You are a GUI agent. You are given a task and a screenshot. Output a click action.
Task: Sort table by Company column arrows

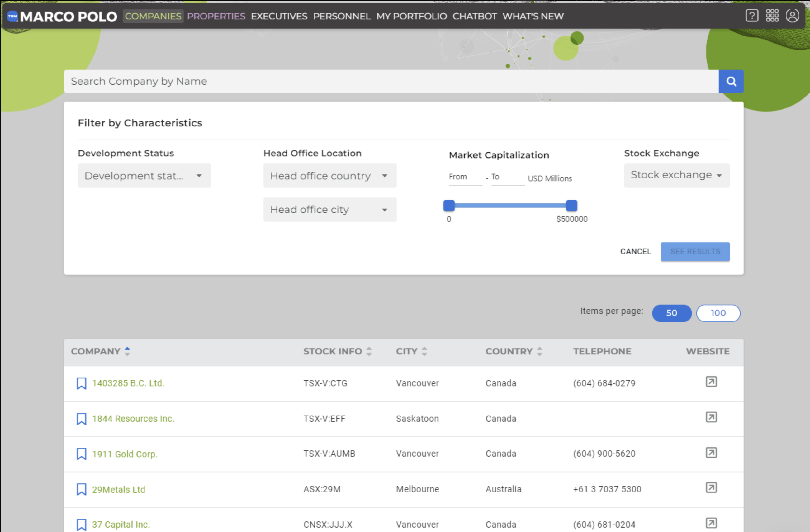[127, 351]
